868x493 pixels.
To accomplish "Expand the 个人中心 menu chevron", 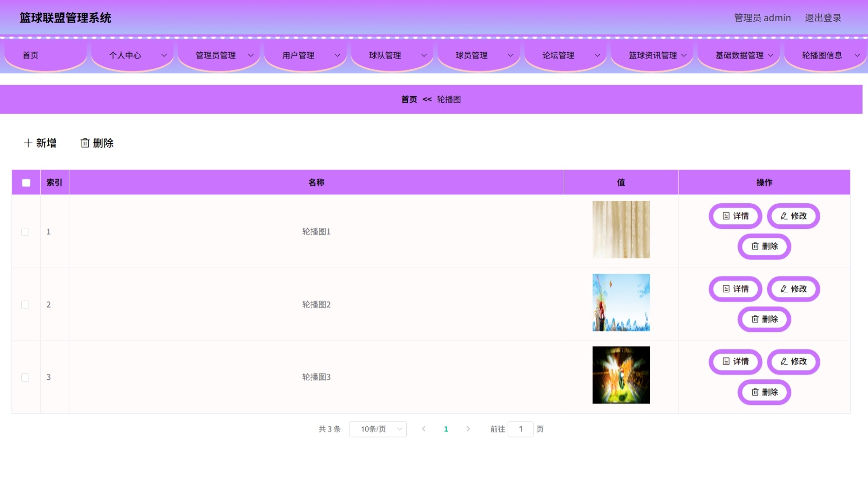I will [164, 56].
